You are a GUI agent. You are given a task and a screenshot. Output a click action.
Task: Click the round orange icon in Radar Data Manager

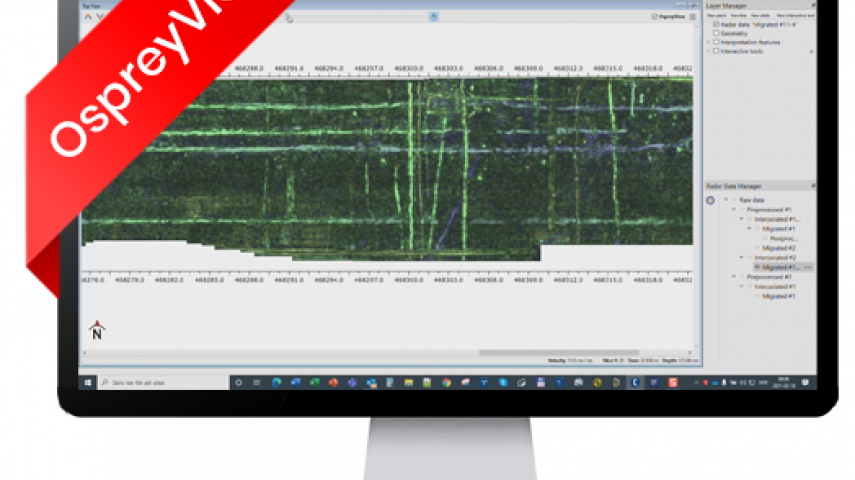pyautogui.click(x=710, y=200)
